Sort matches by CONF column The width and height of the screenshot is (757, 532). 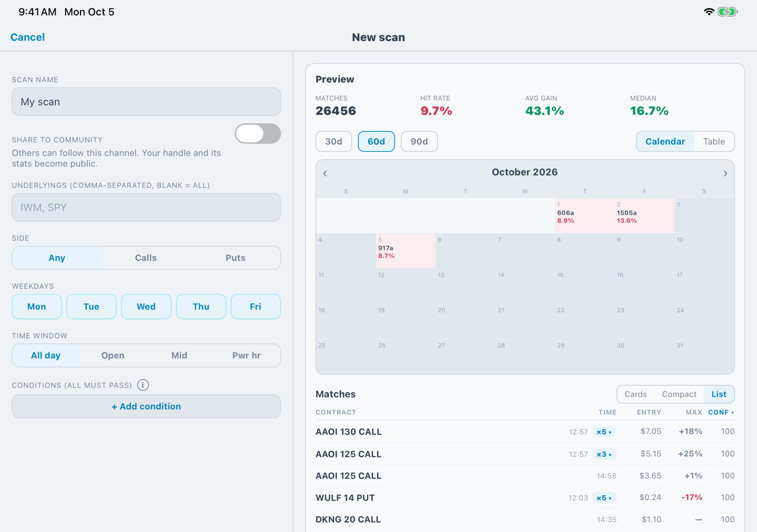pyautogui.click(x=721, y=412)
